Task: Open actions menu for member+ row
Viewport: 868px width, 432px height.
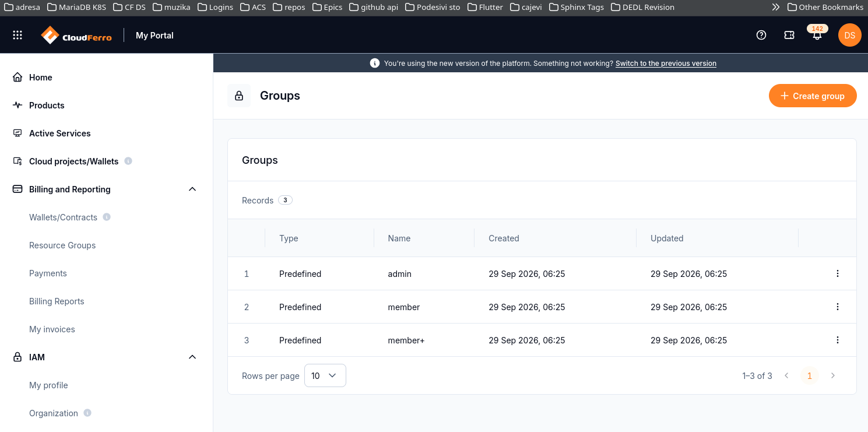Action: coord(838,340)
